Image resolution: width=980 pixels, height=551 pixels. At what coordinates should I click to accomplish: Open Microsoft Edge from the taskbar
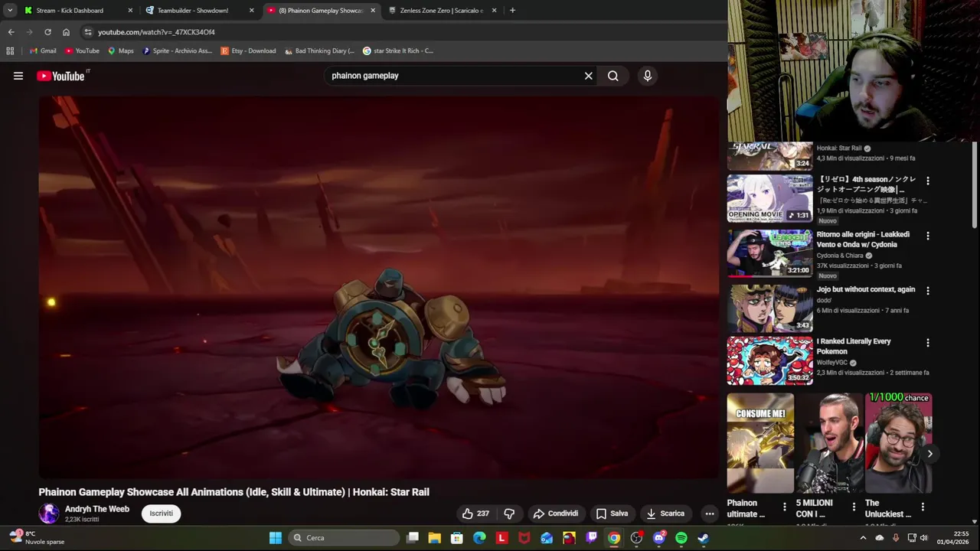pos(479,538)
